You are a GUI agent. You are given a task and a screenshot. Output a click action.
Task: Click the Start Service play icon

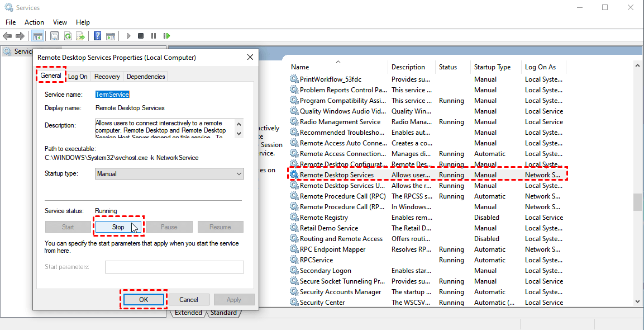click(128, 36)
